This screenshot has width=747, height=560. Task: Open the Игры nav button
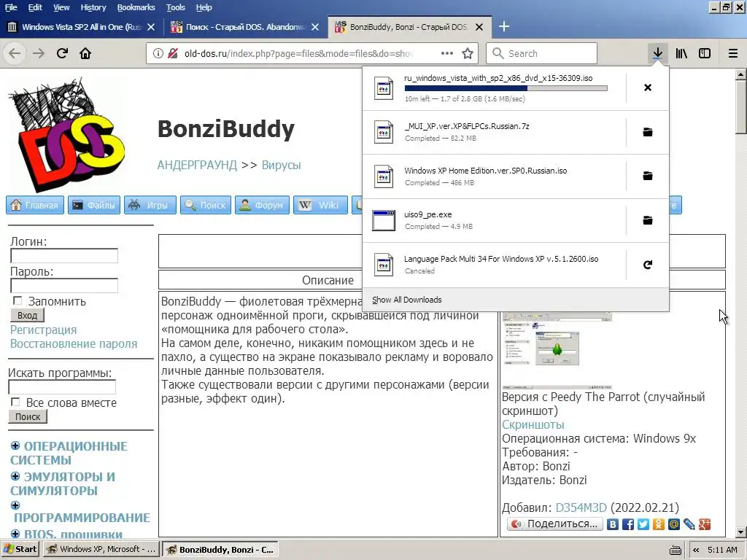click(x=150, y=205)
